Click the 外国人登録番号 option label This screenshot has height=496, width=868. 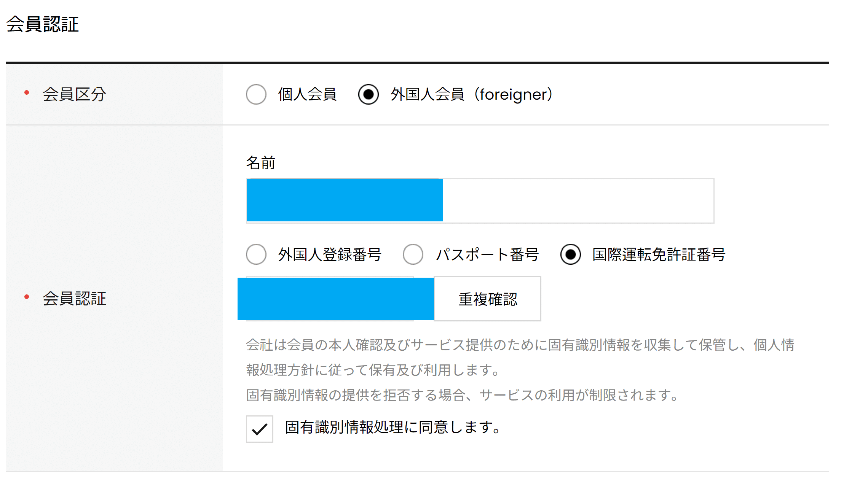point(330,254)
